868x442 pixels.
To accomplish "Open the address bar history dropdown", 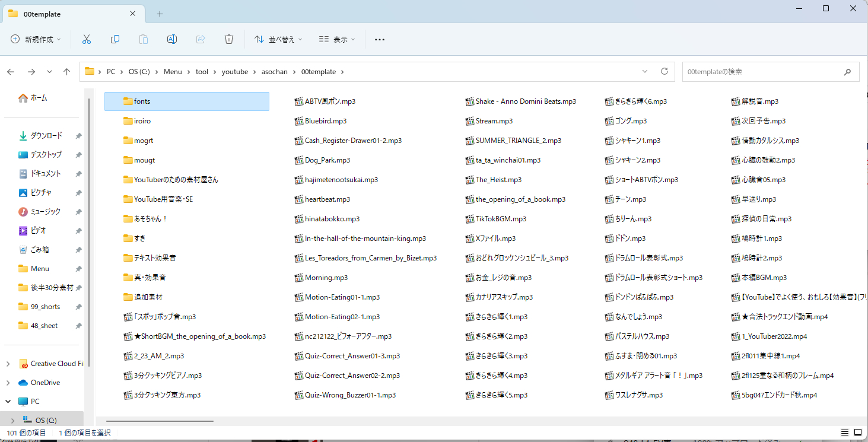I will [645, 72].
